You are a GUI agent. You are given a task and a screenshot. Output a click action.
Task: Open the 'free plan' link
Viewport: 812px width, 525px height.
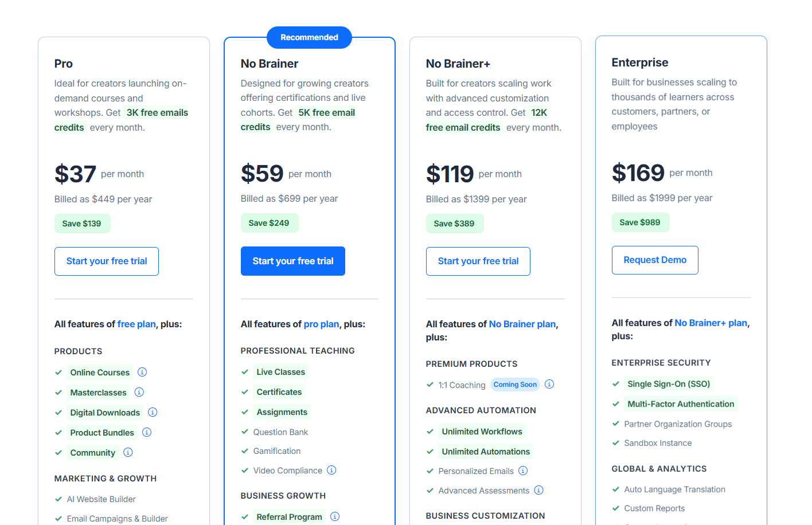(x=136, y=324)
